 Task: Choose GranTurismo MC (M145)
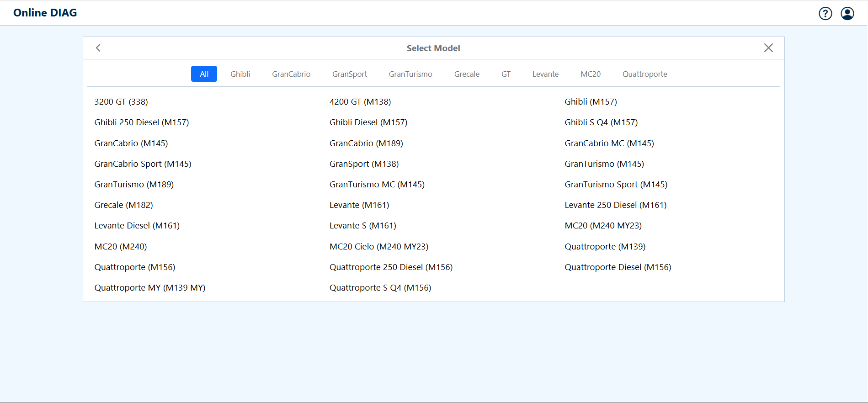click(377, 185)
